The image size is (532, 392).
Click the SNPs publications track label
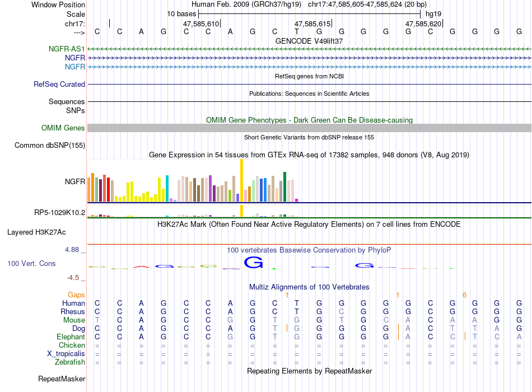point(76,110)
